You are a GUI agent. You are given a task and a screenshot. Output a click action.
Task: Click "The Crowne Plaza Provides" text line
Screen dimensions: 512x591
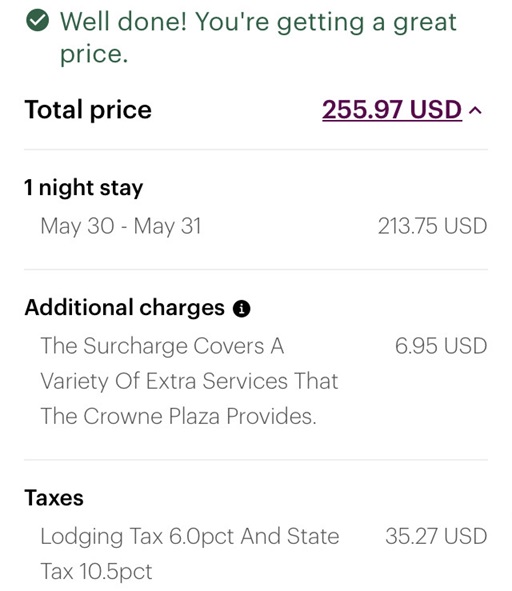click(178, 416)
